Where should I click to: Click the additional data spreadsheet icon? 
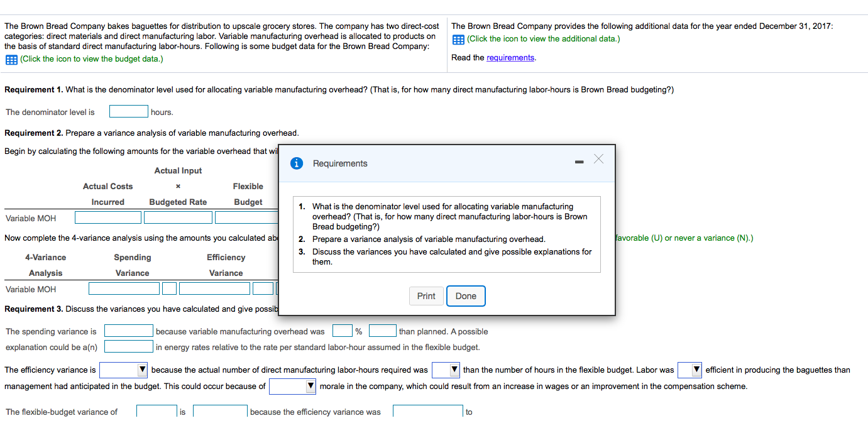coord(458,39)
